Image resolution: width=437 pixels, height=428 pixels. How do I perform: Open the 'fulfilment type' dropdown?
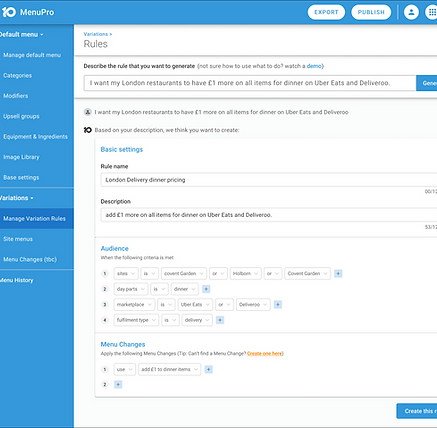pyautogui.click(x=136, y=320)
